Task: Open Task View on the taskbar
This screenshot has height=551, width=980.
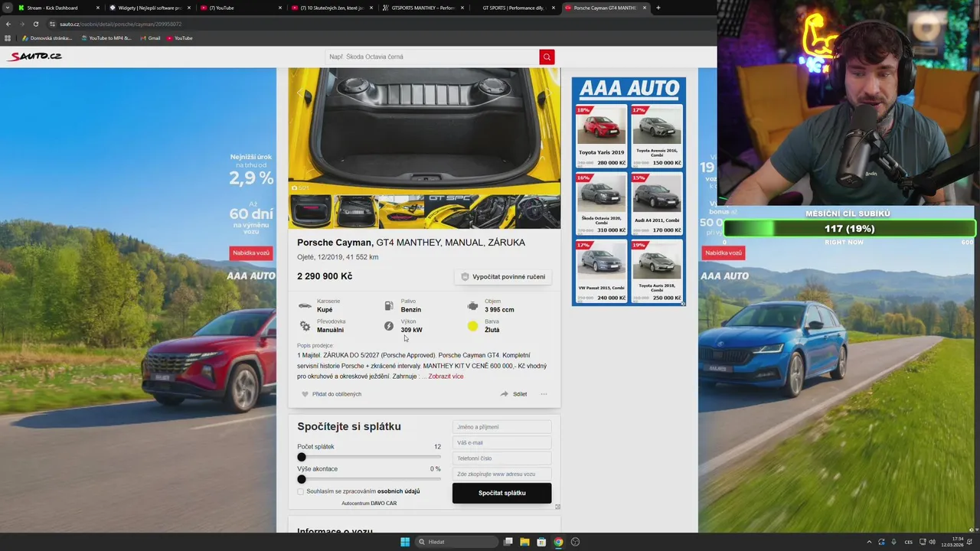Action: coord(508,542)
